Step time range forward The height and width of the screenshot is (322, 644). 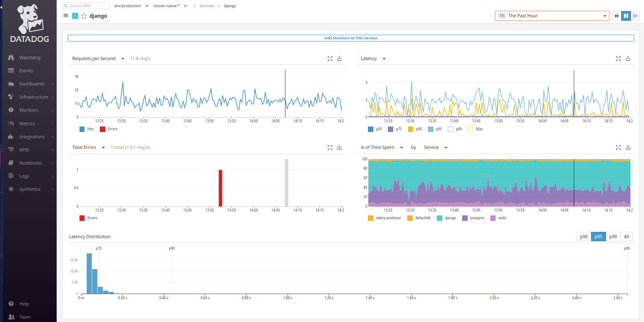(x=635, y=16)
